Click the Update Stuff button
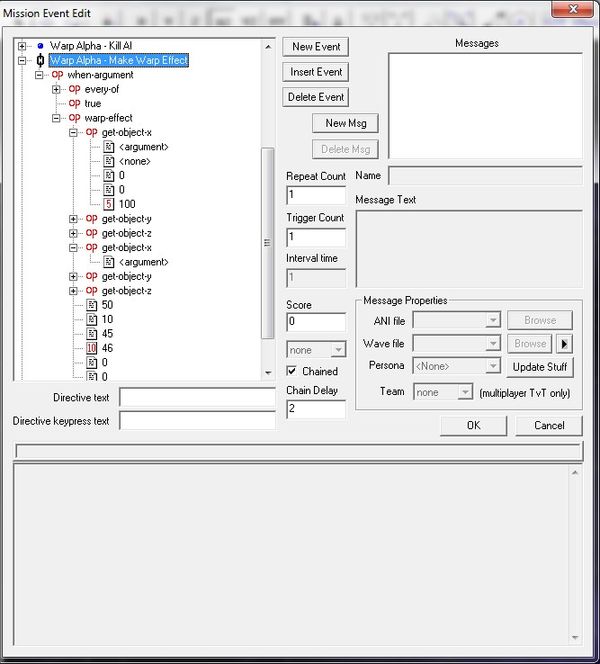This screenshot has width=600, height=664. 541,367
